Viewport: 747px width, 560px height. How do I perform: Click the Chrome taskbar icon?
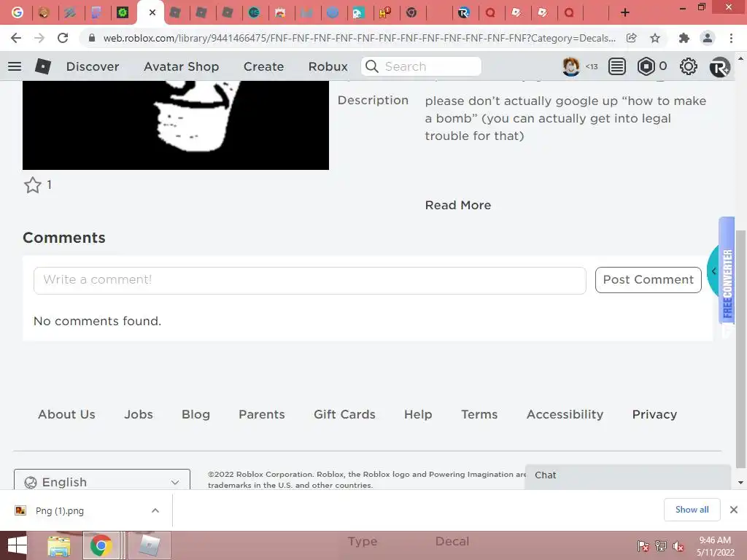[101, 545]
